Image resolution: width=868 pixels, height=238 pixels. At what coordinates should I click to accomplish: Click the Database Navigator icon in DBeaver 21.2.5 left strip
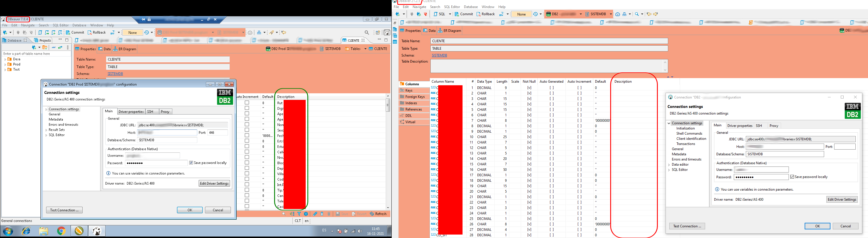click(395, 30)
